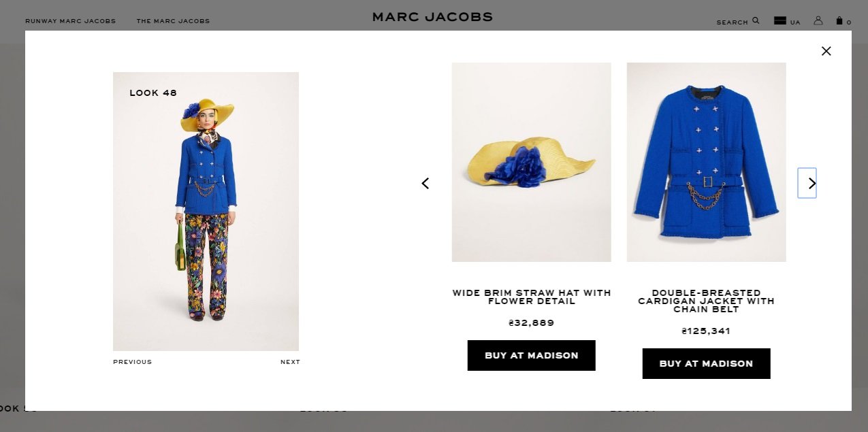Go to the Marc Jacobs logo homepage

coord(432,17)
